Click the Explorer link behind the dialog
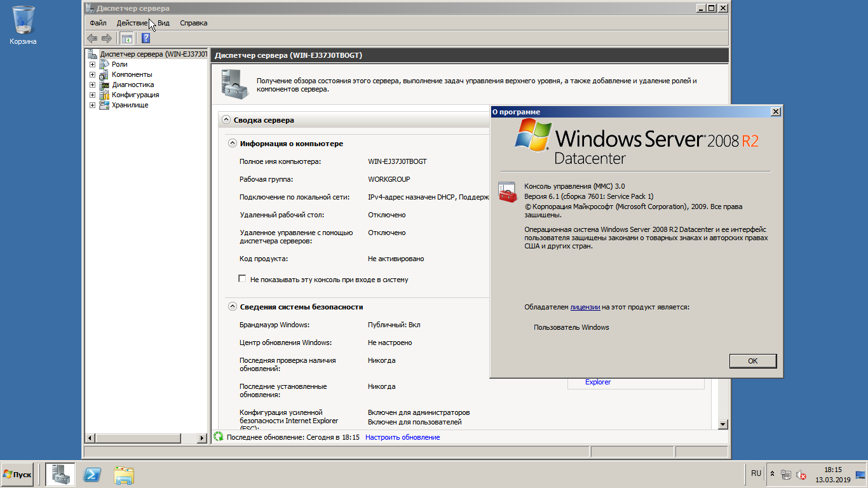This screenshot has height=488, width=868. pyautogui.click(x=598, y=382)
